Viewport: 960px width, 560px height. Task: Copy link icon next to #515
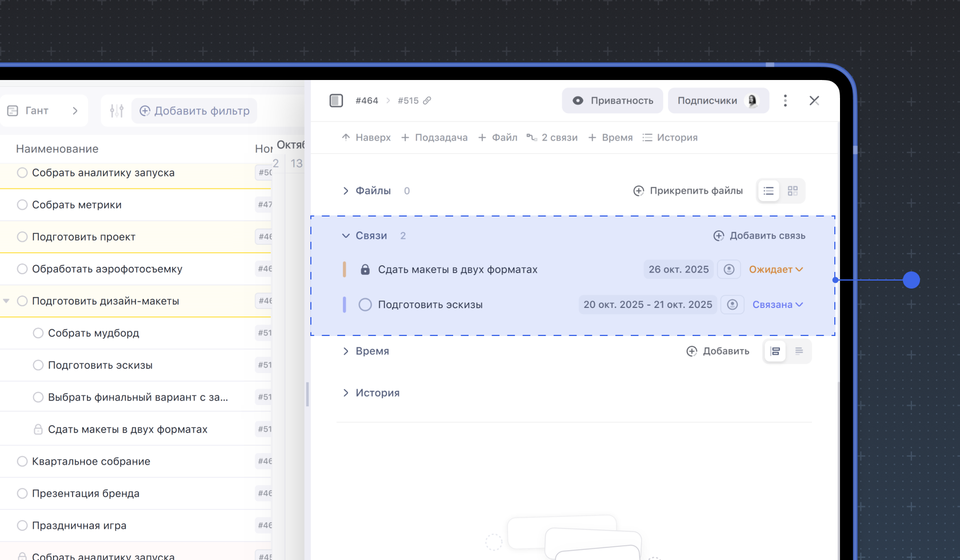(427, 101)
